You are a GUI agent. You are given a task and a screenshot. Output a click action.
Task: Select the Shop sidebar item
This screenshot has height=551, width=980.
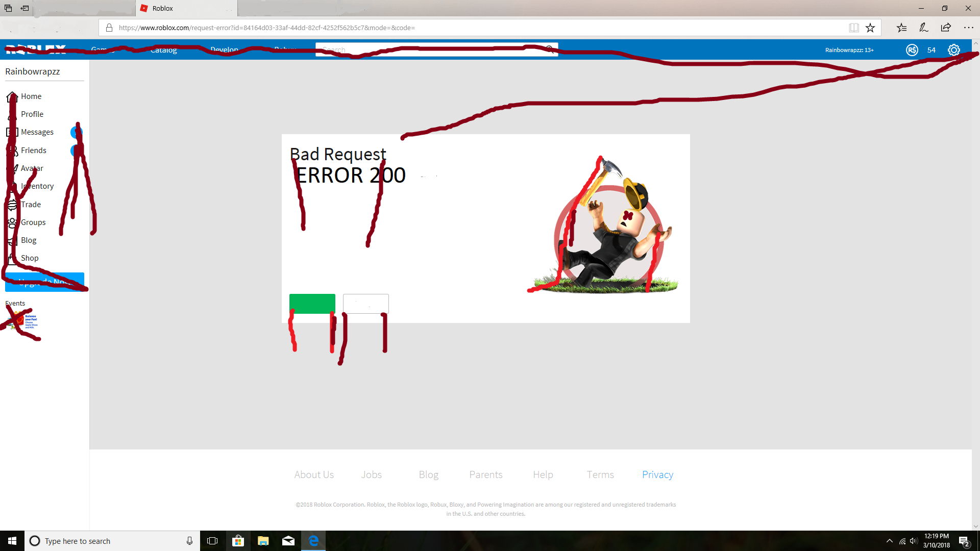click(x=30, y=258)
